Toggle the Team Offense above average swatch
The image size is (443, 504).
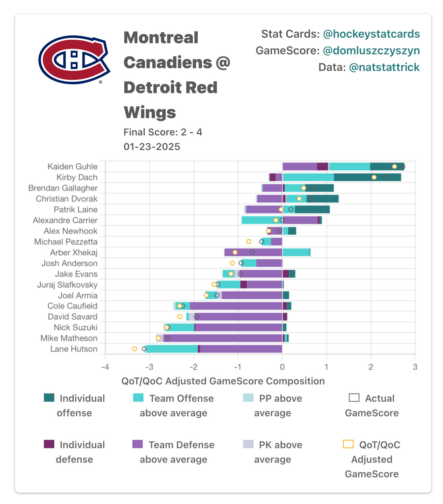(x=138, y=398)
